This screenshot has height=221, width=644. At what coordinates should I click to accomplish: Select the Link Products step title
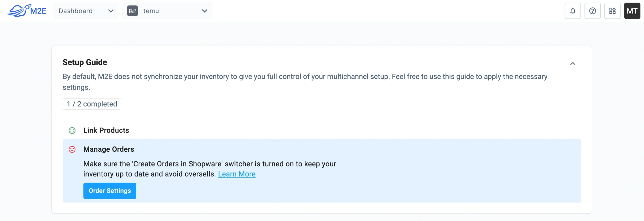tap(106, 130)
